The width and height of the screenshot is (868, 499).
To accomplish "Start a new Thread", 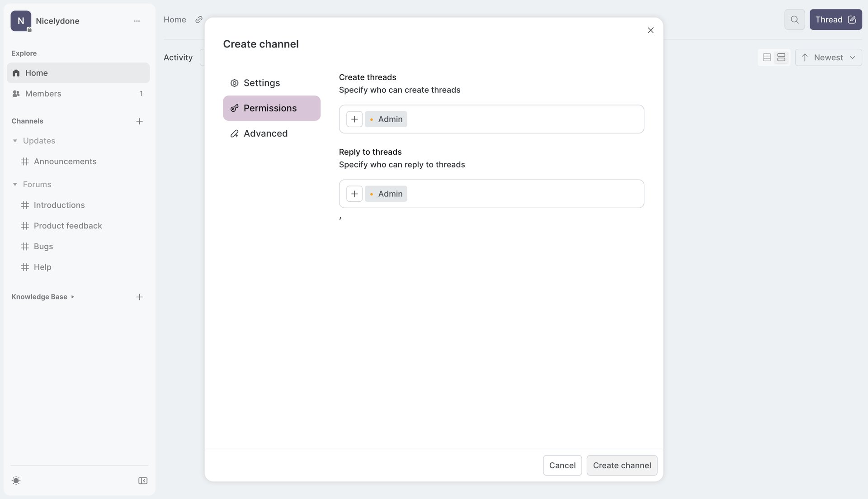I will click(835, 19).
